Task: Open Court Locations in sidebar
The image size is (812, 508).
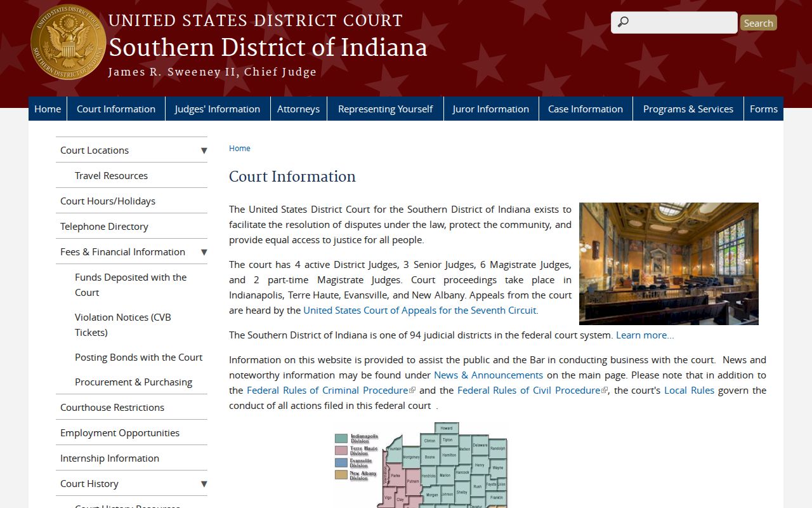Action: click(x=95, y=150)
